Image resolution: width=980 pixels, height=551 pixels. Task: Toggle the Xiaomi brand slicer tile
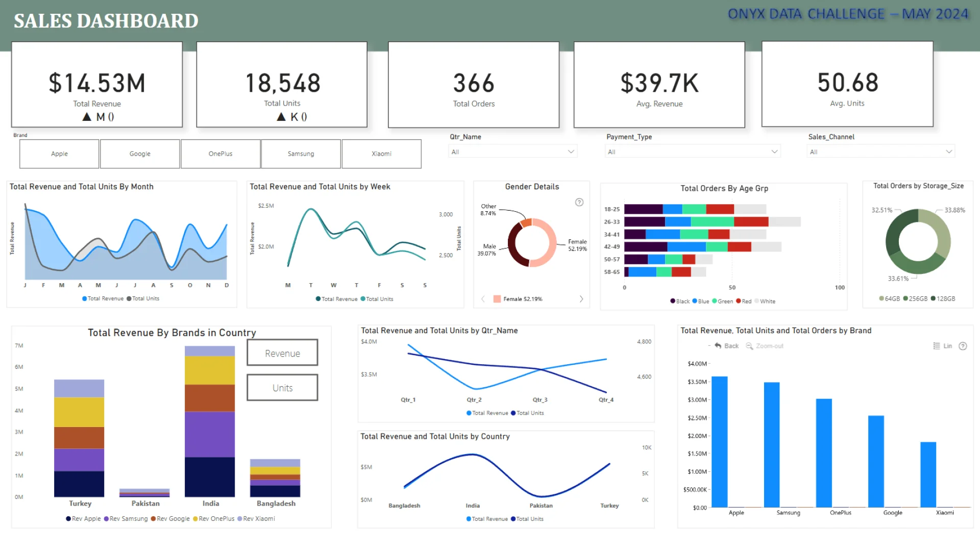point(381,154)
